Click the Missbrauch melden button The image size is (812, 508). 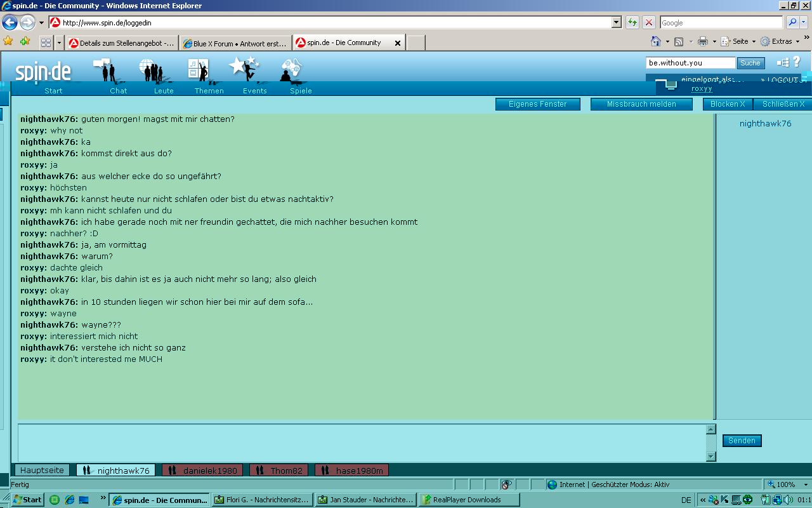pos(641,104)
